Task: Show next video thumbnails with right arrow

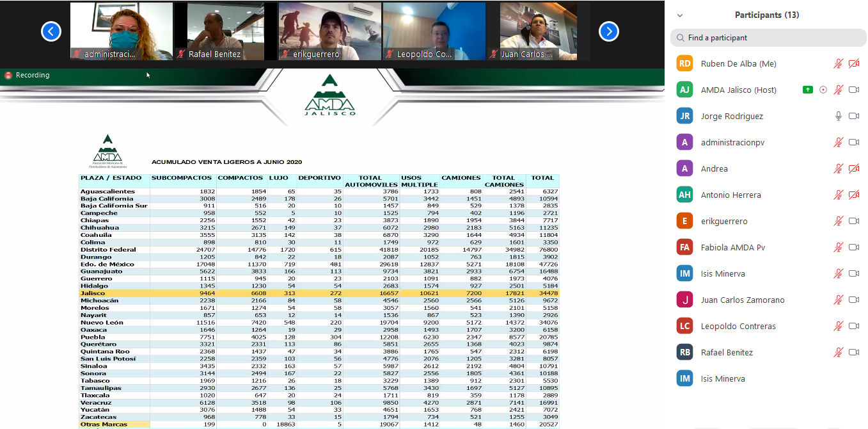Action: coord(608,31)
